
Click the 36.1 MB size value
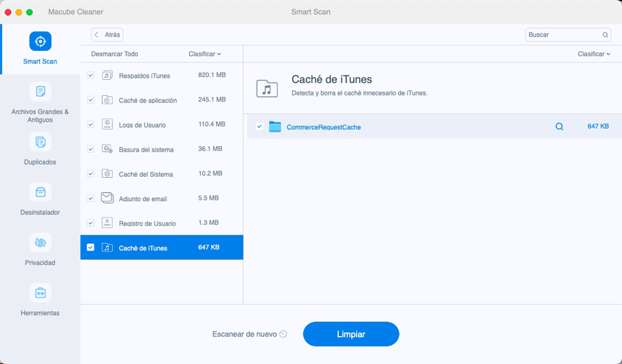pos(210,149)
